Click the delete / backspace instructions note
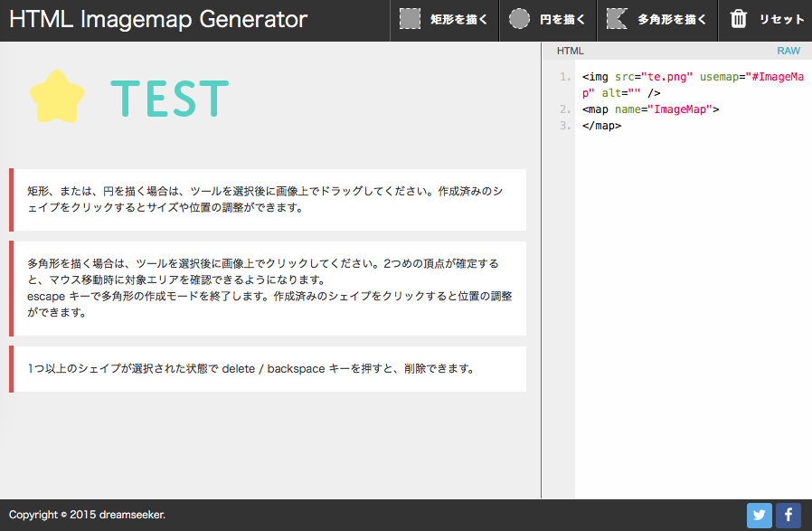 click(268, 369)
